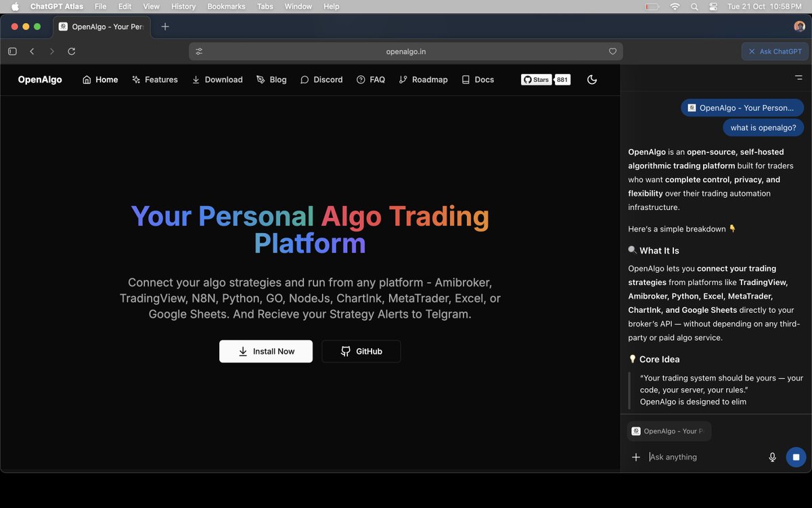Open user profile avatar
The width and height of the screenshot is (812, 508).
(799, 26)
